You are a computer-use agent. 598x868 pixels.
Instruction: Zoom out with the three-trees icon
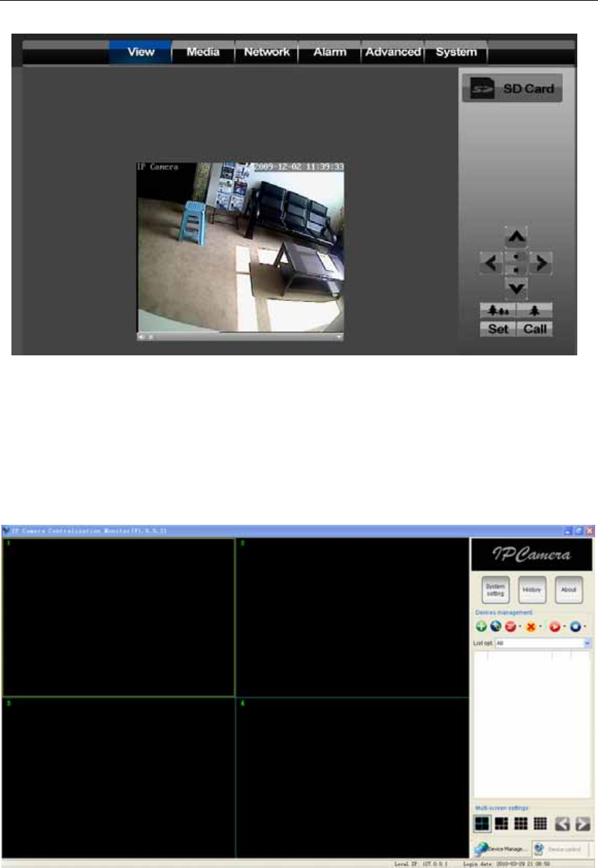498,310
